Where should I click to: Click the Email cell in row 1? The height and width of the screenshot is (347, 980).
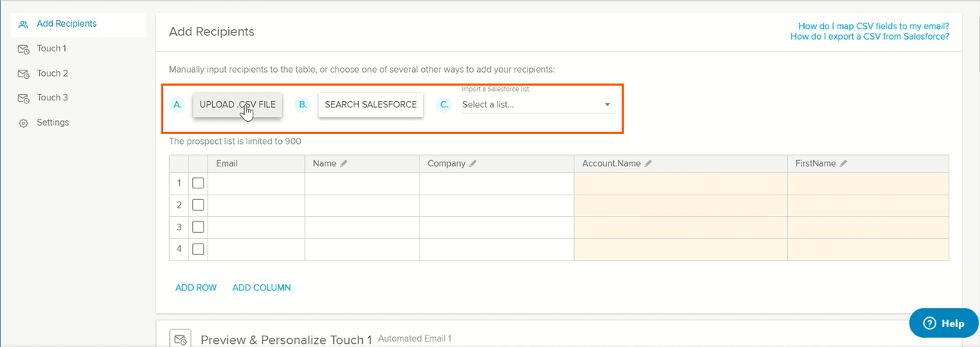click(256, 184)
